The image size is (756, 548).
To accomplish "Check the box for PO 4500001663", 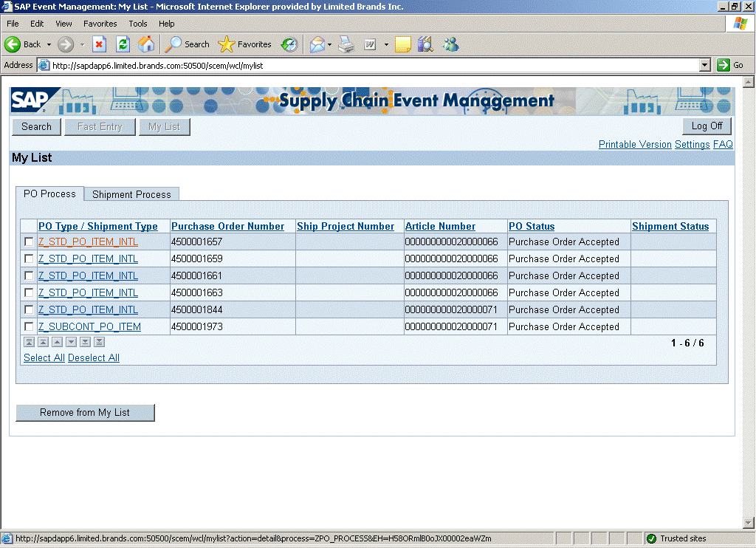I will coord(29,292).
